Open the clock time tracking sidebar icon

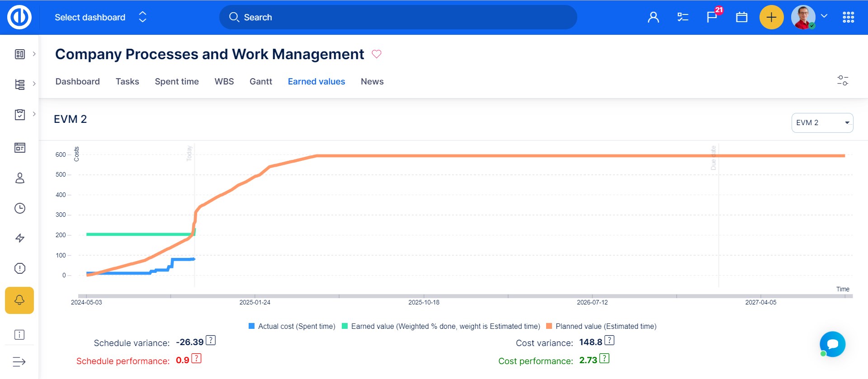click(19, 208)
